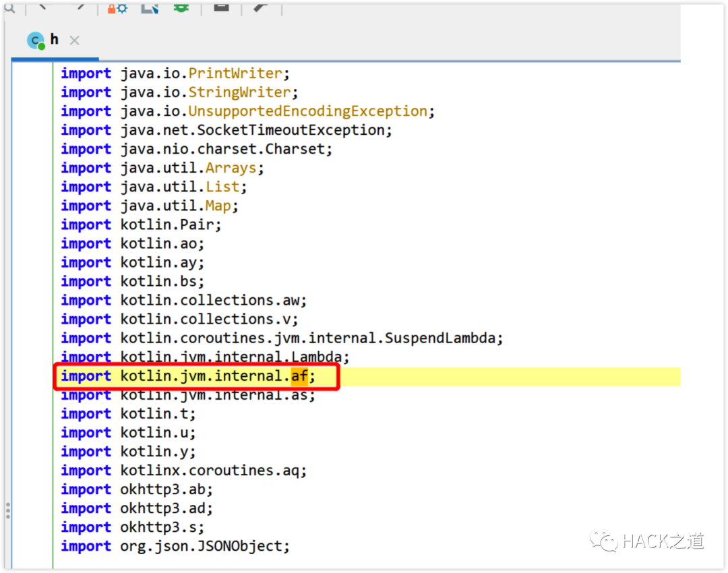
Task: Click the kotlin.ao import line
Action: tap(133, 244)
